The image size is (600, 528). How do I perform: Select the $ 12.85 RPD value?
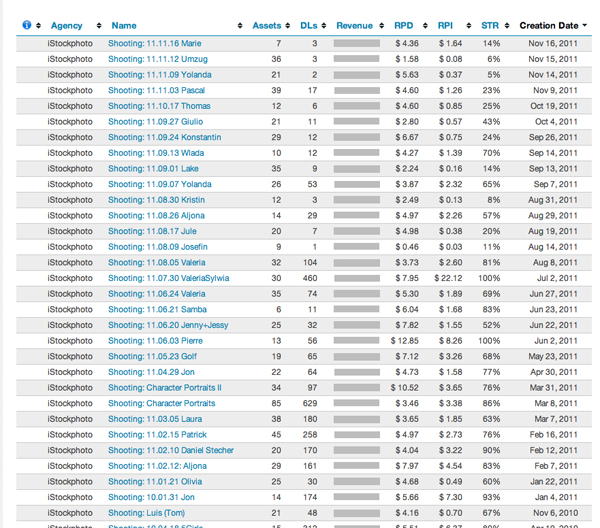coord(404,341)
